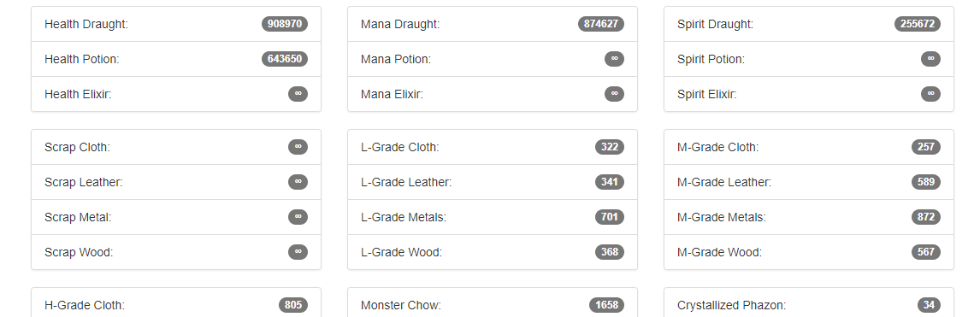
Task: Click the Mana Draught 874627 count badge
Action: click(x=600, y=24)
